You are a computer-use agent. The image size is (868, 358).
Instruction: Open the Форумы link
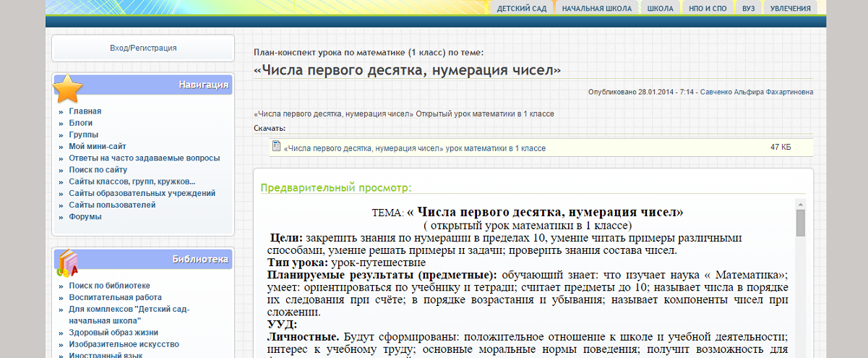pyautogui.click(x=85, y=216)
